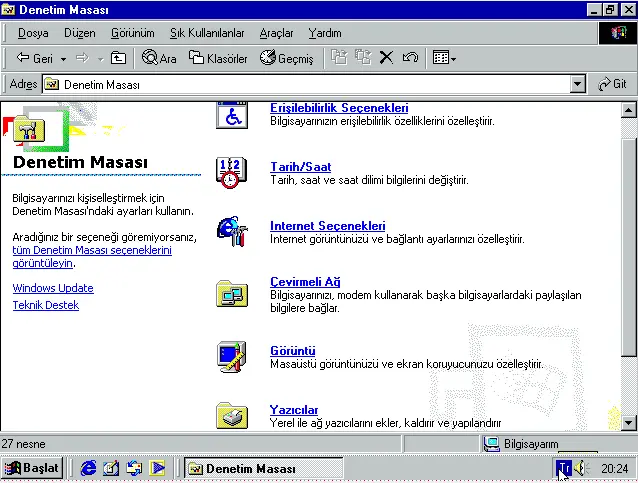The image size is (638, 483).
Task: Open Tarih/Saat link
Action: [x=301, y=167]
